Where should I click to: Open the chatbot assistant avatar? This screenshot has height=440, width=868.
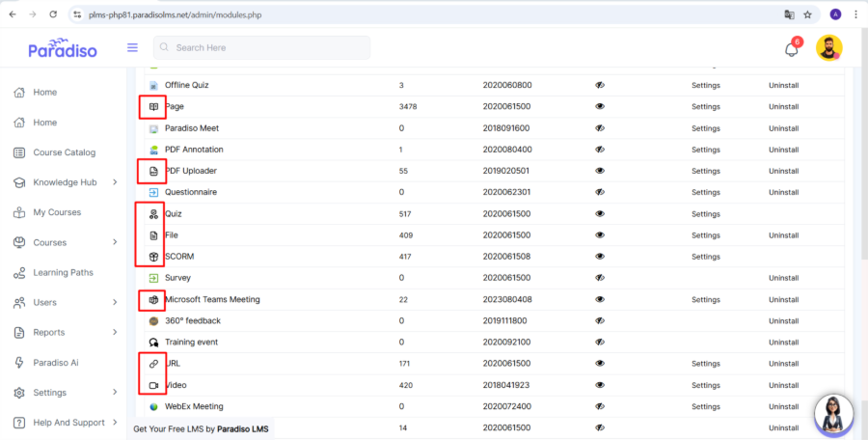(833, 415)
